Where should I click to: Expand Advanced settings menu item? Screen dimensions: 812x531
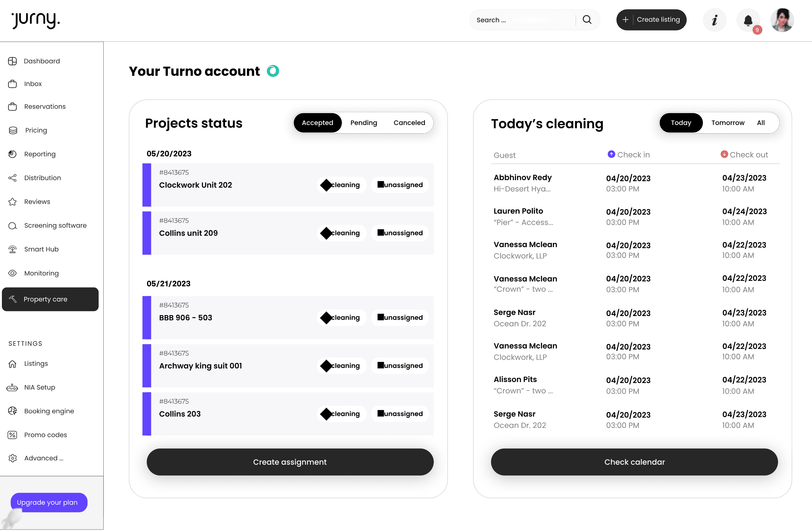pos(44,458)
